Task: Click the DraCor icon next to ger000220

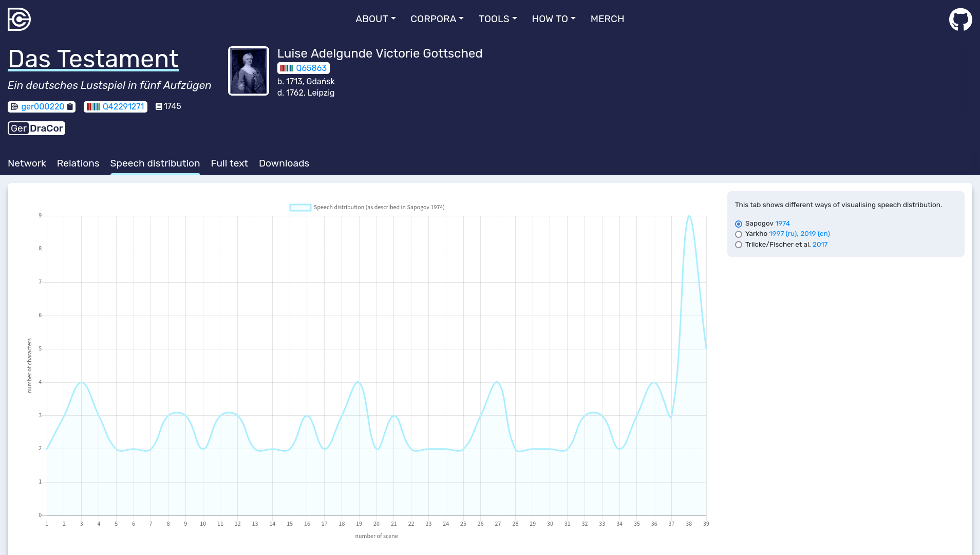Action: click(14, 106)
